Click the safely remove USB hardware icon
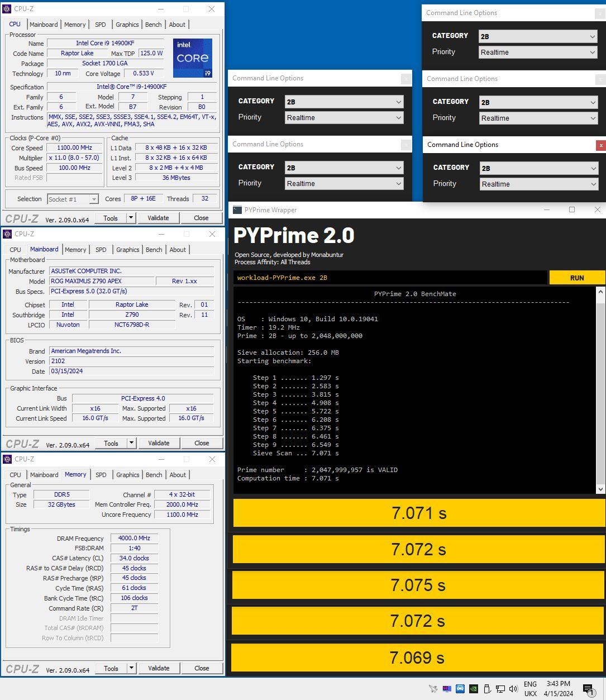 tap(486, 689)
